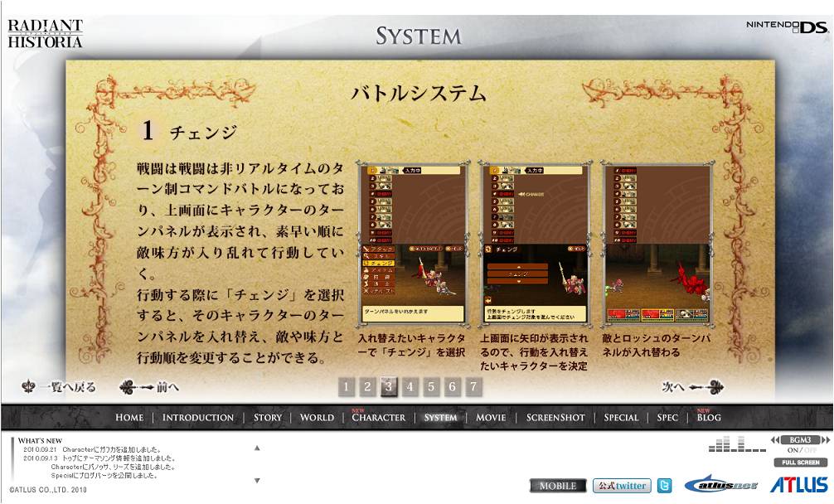Click the ©ATLUS CO.,LTD. 2010 copyright text
The height and width of the screenshot is (504, 834).
point(48,489)
